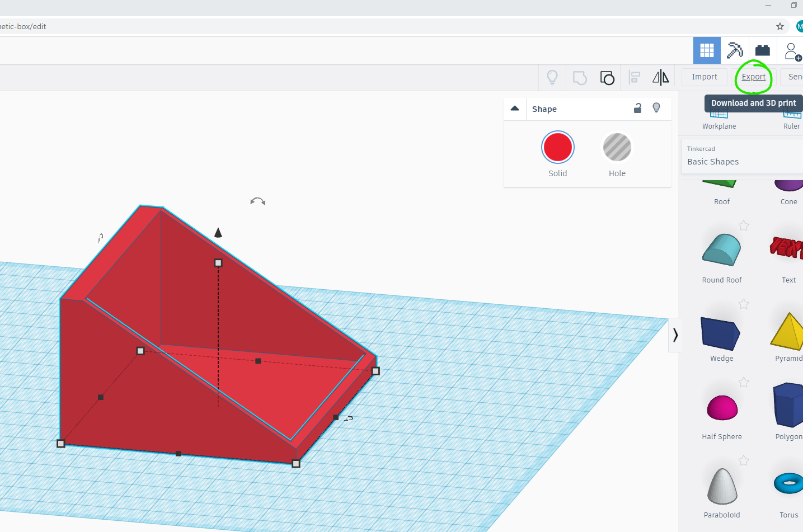Screen dimensions: 803x532
Task: Click the white handle at shape's front bottom corner
Action: coord(296,464)
